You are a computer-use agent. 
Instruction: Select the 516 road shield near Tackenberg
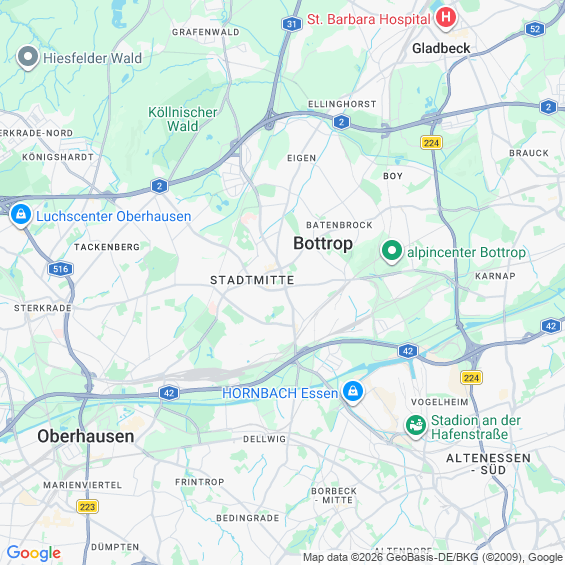[60, 269]
